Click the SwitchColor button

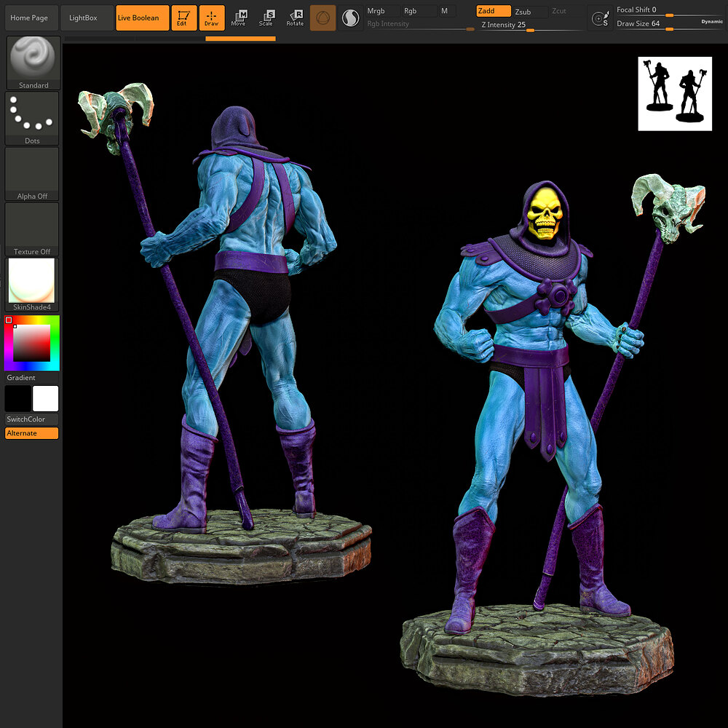pyautogui.click(x=32, y=419)
